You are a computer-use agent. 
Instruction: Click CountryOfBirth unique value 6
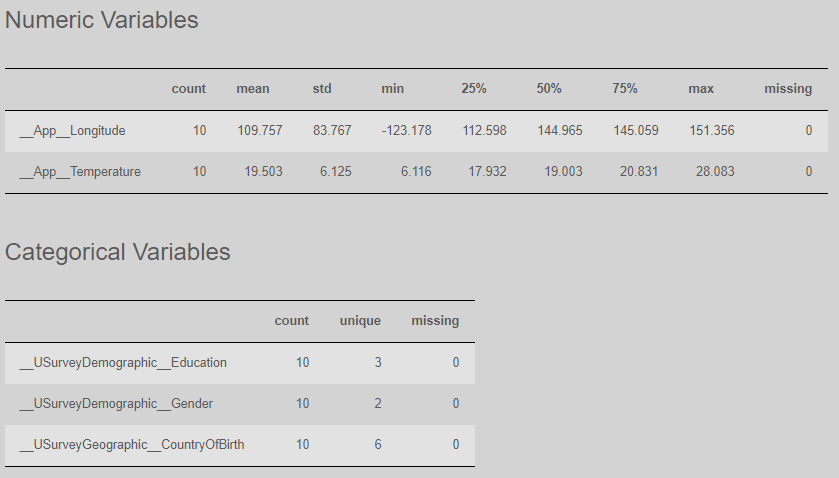[378, 445]
